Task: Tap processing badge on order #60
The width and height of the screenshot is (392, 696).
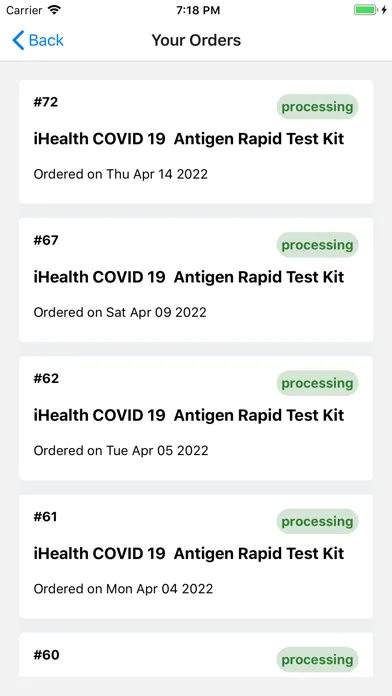Action: click(x=317, y=660)
